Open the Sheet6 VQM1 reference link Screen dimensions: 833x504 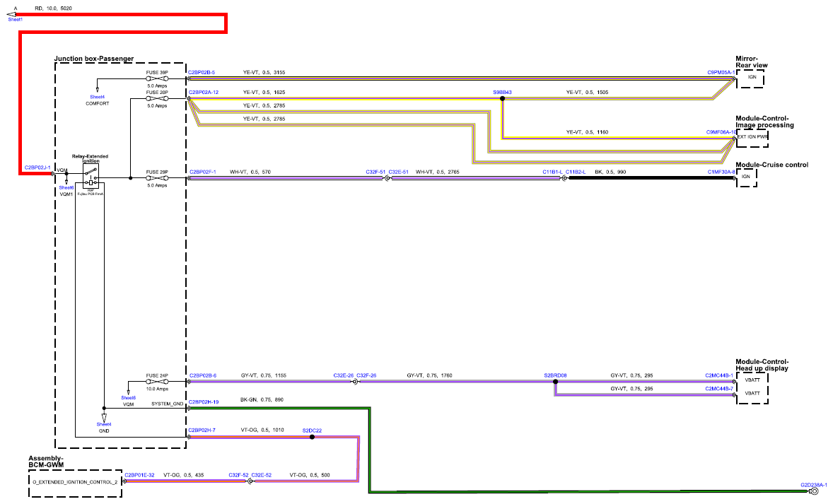(x=66, y=188)
